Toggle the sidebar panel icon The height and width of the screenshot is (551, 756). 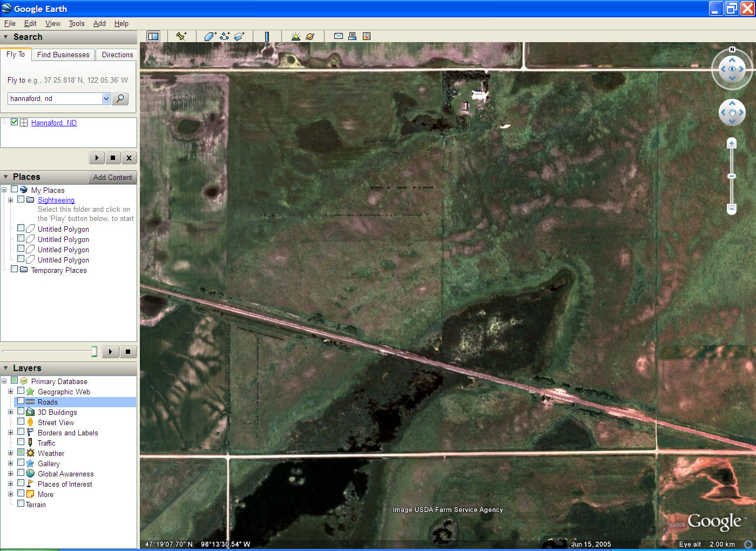coord(153,36)
